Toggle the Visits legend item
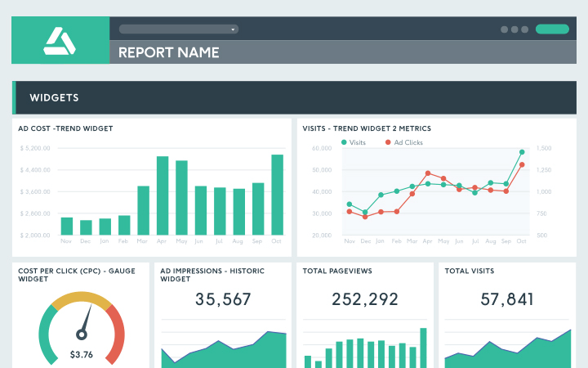Image resolution: width=588 pixels, height=368 pixels. 353,142
